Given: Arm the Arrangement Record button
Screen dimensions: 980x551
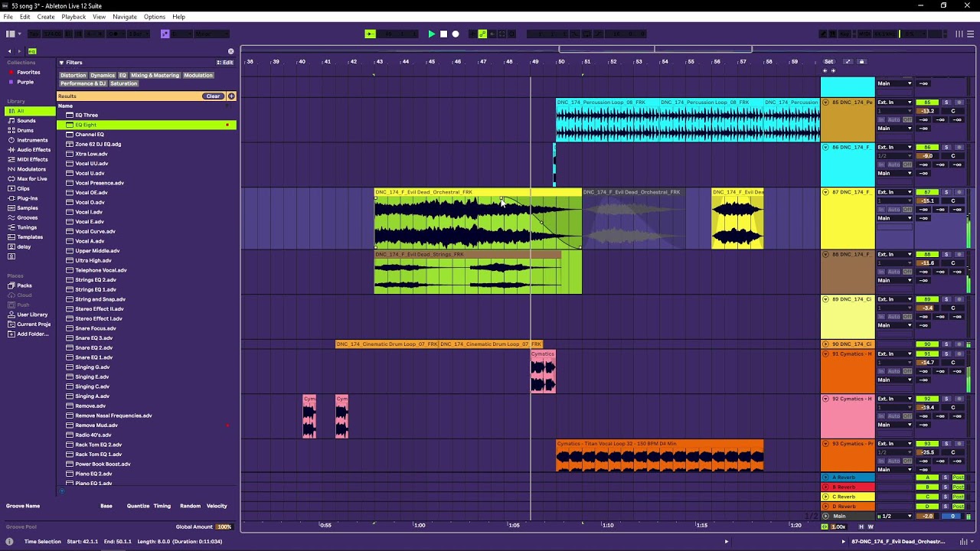Looking at the screenshot, I should click(456, 34).
